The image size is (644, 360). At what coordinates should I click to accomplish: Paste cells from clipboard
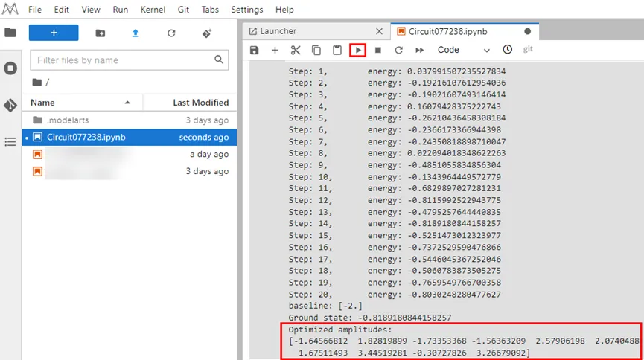(x=337, y=50)
